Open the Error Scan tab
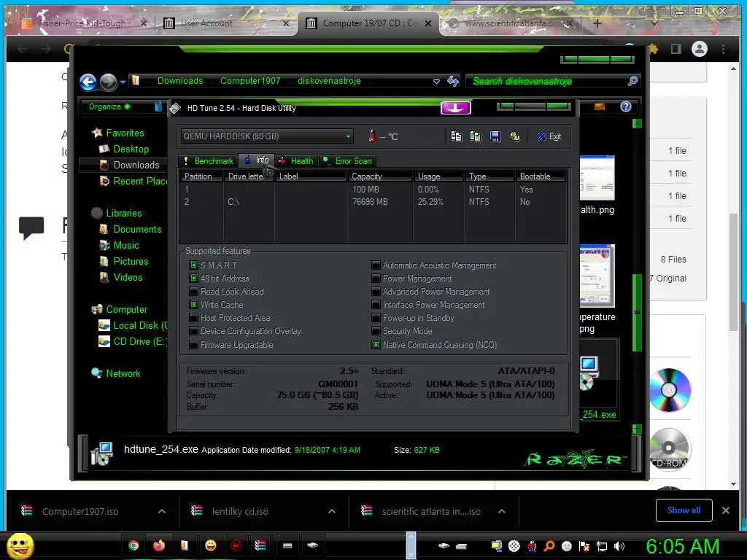This screenshot has width=747, height=560. (348, 161)
